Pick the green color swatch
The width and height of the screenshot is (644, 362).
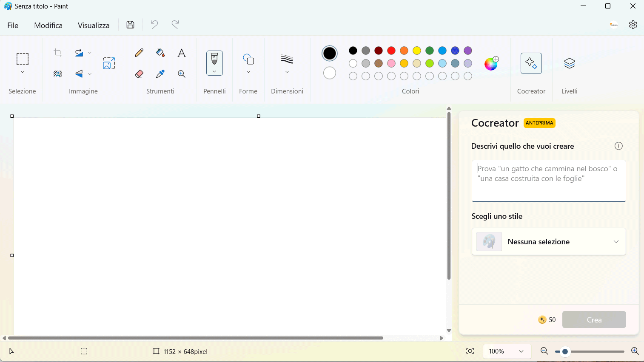430,51
